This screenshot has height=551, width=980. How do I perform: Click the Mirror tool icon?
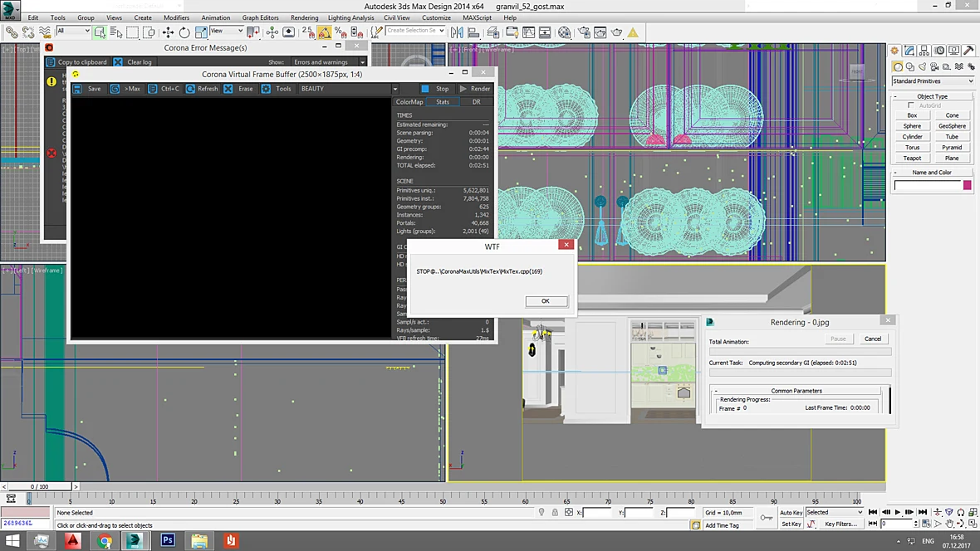tap(457, 32)
